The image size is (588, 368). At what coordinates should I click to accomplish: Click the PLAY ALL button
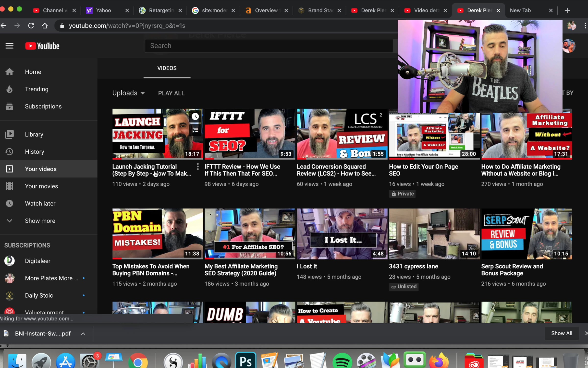(171, 93)
